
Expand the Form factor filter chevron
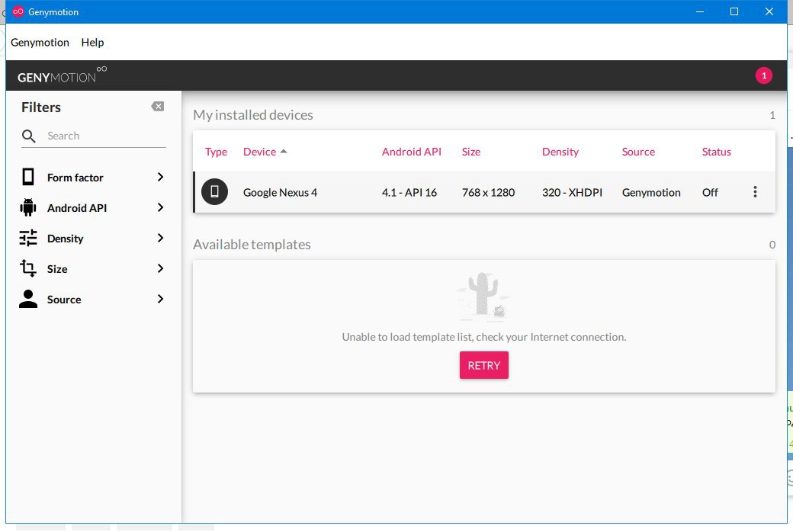160,177
